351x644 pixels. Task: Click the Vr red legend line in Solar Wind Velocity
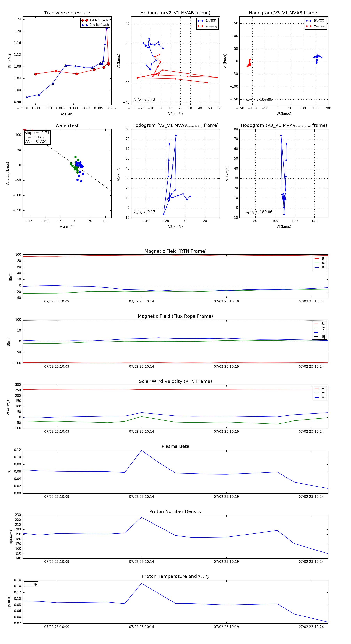[317, 389]
